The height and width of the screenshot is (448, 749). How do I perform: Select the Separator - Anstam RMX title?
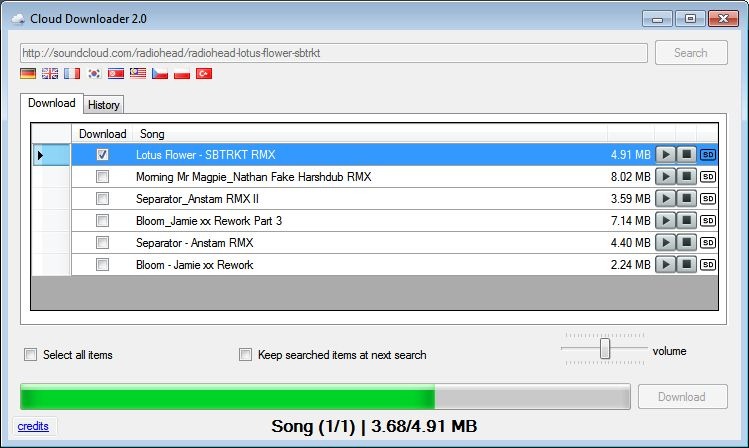(x=195, y=243)
